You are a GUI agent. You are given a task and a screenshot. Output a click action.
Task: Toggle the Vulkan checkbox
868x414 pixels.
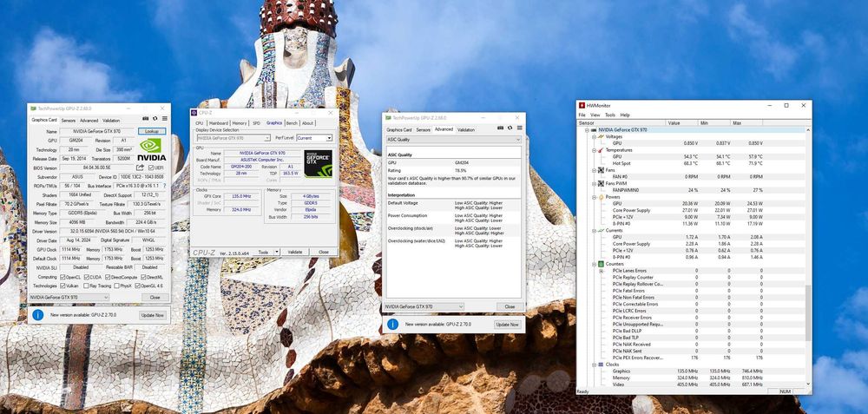tap(62, 286)
